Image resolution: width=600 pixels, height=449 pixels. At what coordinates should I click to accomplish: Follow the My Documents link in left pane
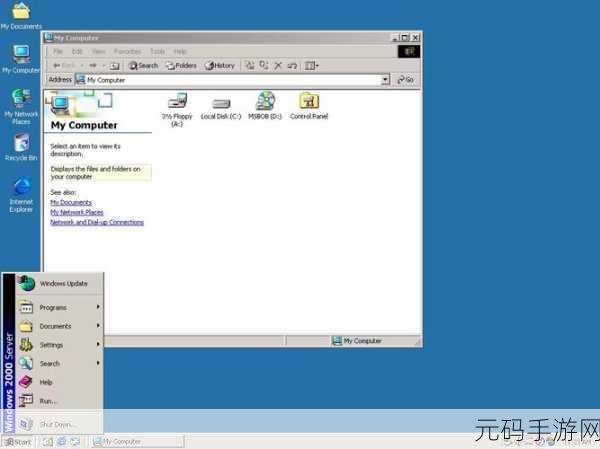coord(71,202)
